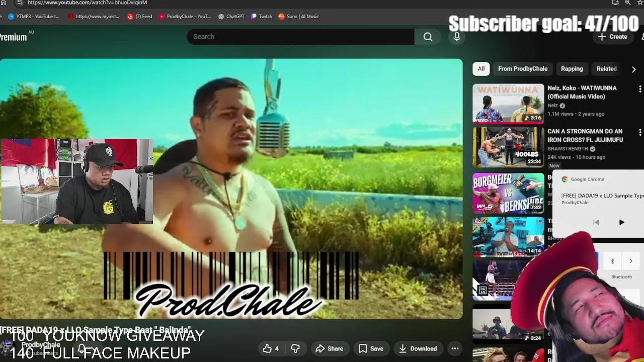Open the Borgmeier vs Berkshire thumbnail
The image size is (644, 362).
(508, 193)
